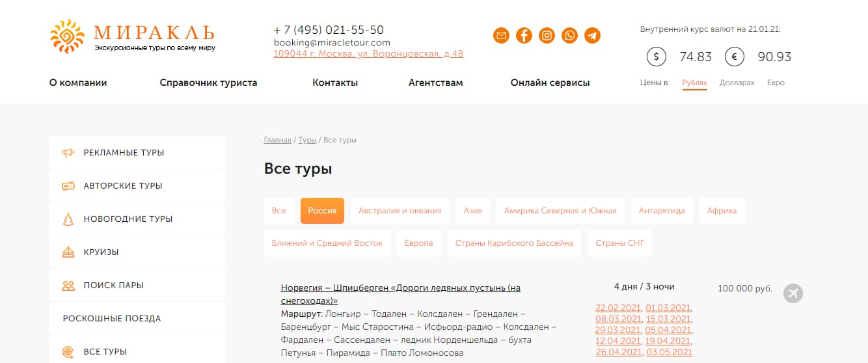868x363 pixels.
Task: Open the Норвегия – Шпицберген tour title
Action: (x=401, y=294)
